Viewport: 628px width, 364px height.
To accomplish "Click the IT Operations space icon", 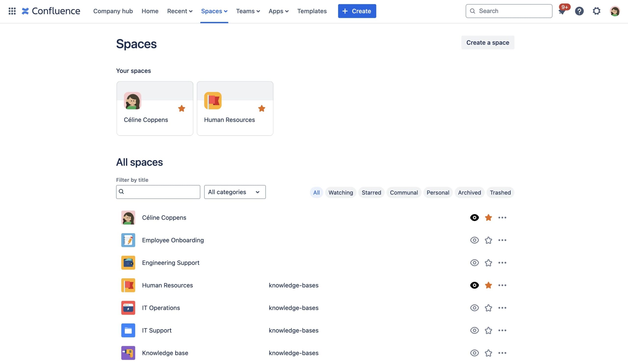I will pyautogui.click(x=128, y=308).
